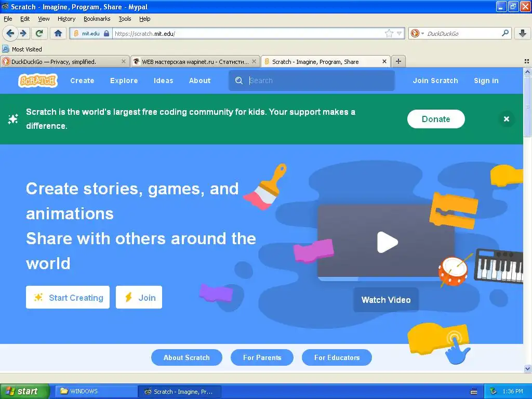Reload the page with the refresh icon
Viewport: 532px width, 399px height.
tap(39, 33)
